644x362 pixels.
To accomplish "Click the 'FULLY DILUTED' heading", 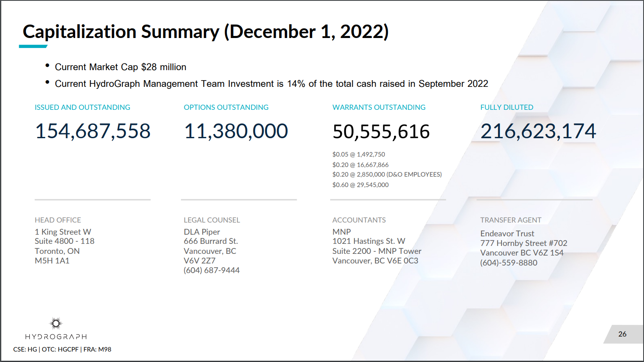I will point(507,107).
